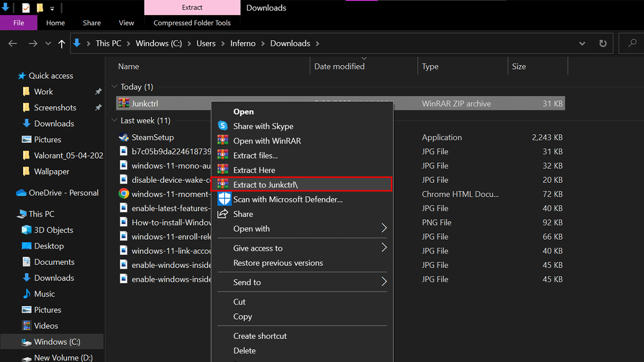Screen dimensions: 644x362
Task: Click Extract to Junkctrl\ menu entry
Action: [269, 184]
